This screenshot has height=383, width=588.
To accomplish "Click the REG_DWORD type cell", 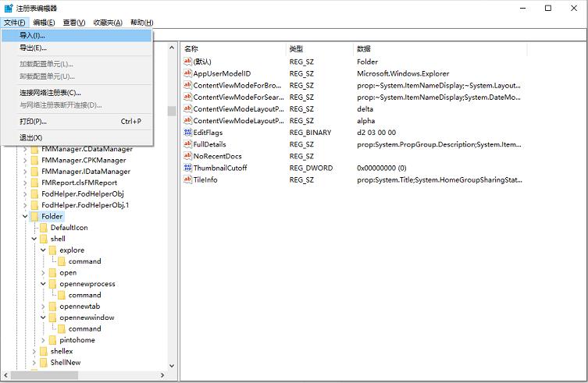I will 311,168.
